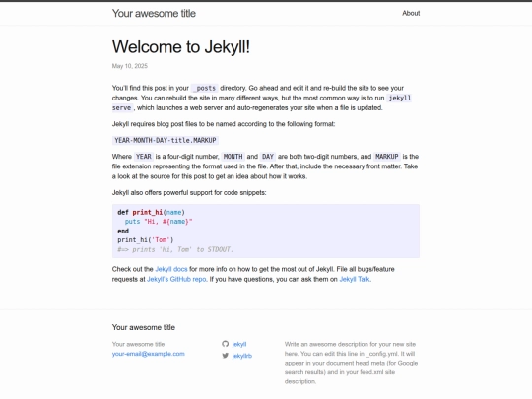Click the 'jekyll serve' inline code text
This screenshot has width=532, height=399.
point(400,99)
